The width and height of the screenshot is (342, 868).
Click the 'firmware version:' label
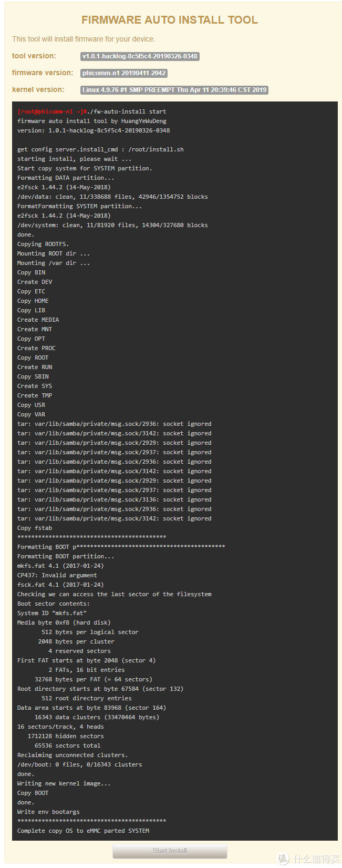(x=43, y=73)
